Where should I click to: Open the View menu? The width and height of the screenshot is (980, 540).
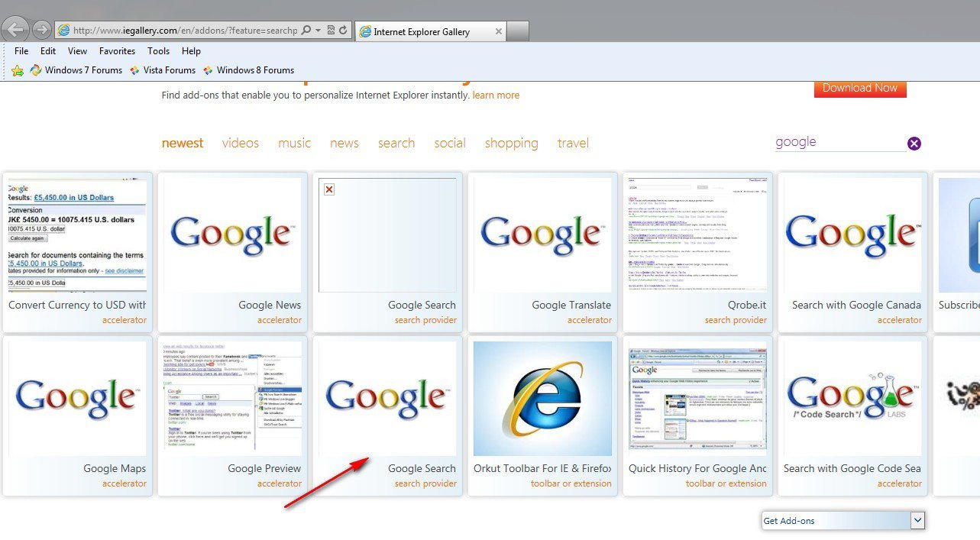tap(77, 51)
